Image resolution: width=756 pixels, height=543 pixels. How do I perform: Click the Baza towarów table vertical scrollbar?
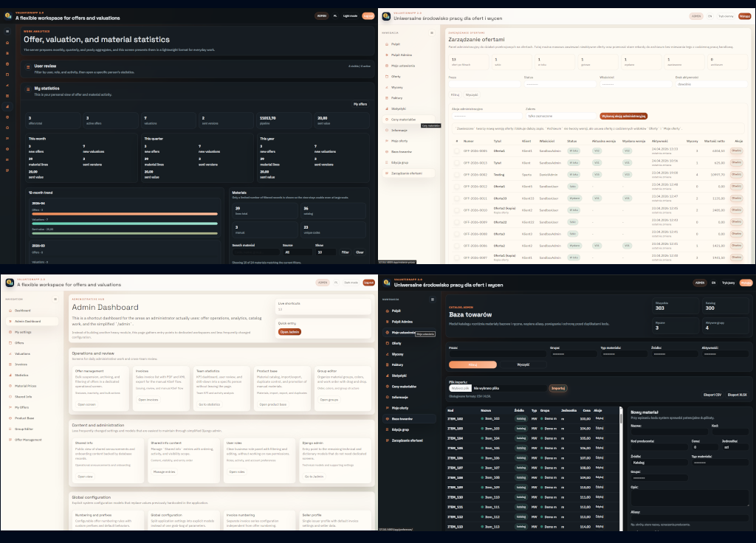pyautogui.click(x=620, y=470)
